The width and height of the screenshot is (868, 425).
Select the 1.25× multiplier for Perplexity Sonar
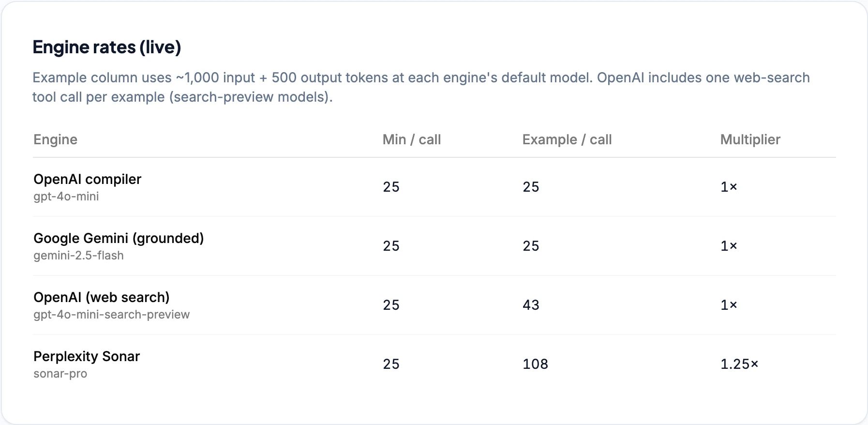pyautogui.click(x=739, y=364)
